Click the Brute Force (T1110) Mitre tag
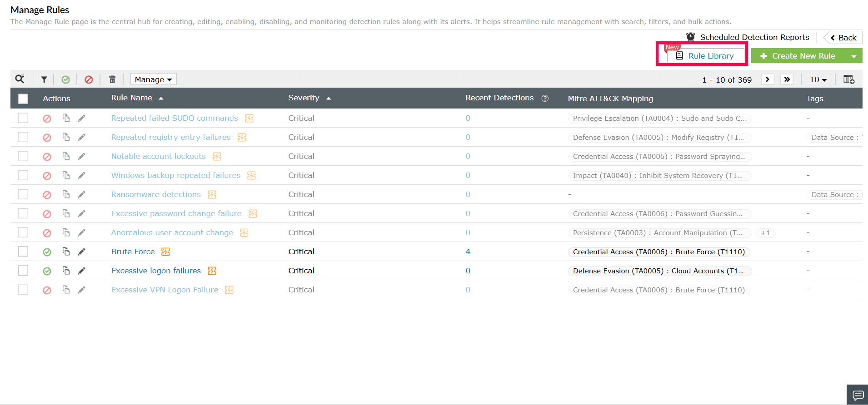 coord(659,252)
